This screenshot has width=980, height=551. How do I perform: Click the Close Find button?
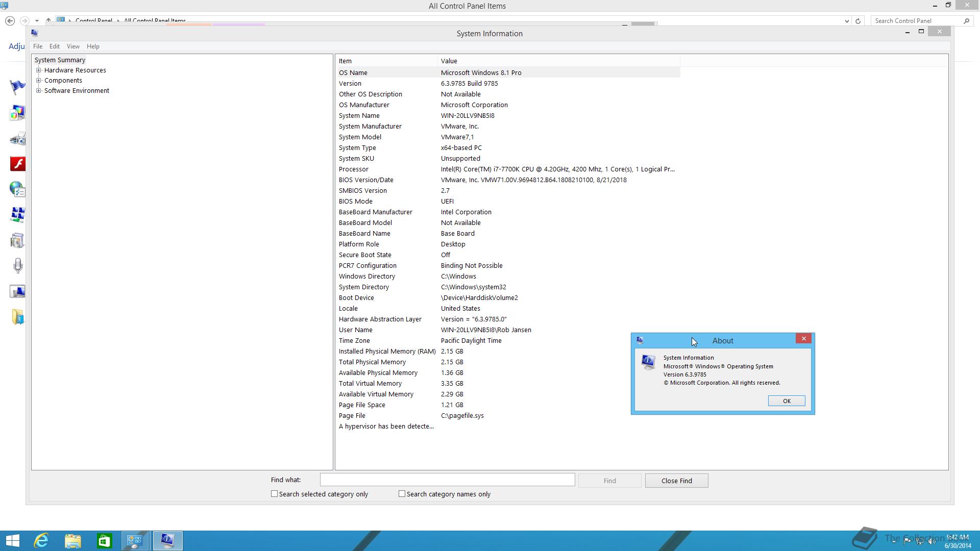[676, 481]
